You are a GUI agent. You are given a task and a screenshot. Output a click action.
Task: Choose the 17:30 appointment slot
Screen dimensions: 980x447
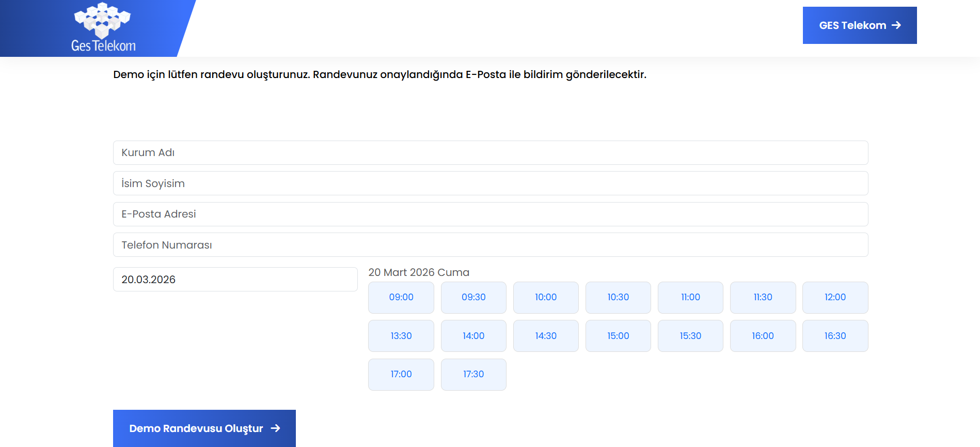click(x=473, y=374)
